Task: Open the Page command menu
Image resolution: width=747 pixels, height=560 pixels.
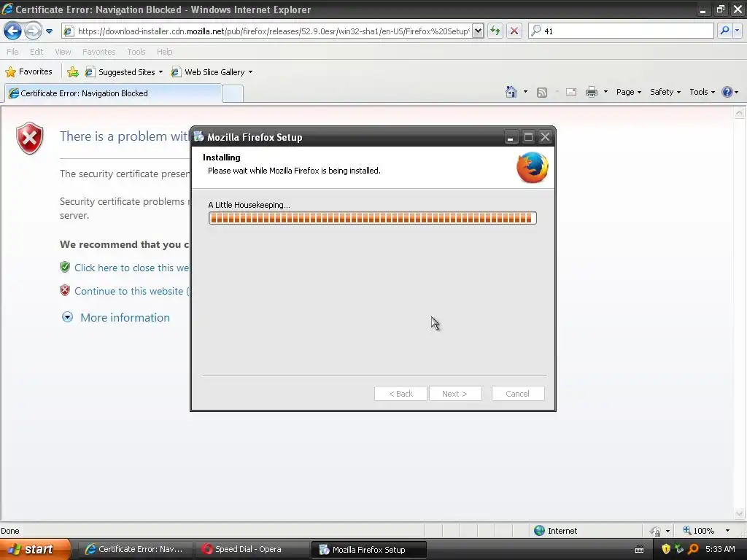Action: [628, 92]
